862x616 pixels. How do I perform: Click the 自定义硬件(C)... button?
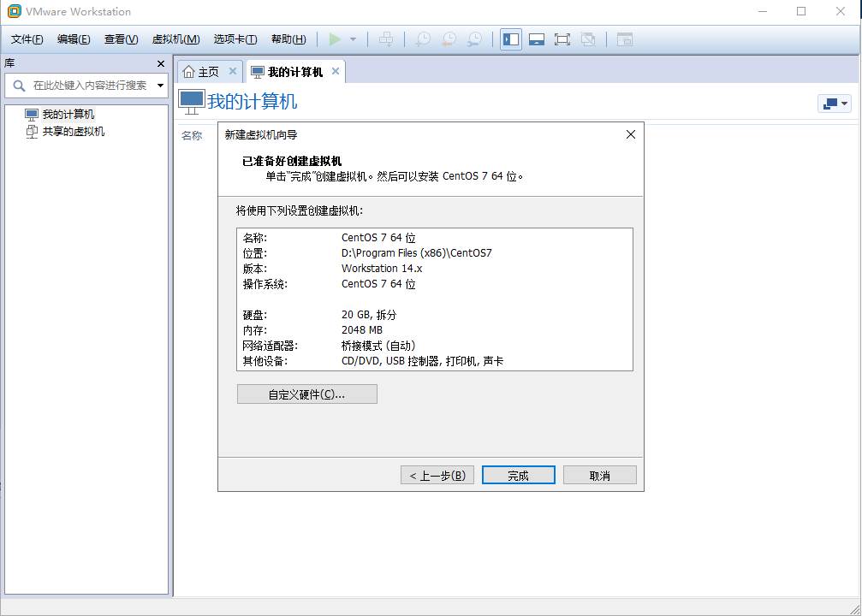click(x=306, y=394)
